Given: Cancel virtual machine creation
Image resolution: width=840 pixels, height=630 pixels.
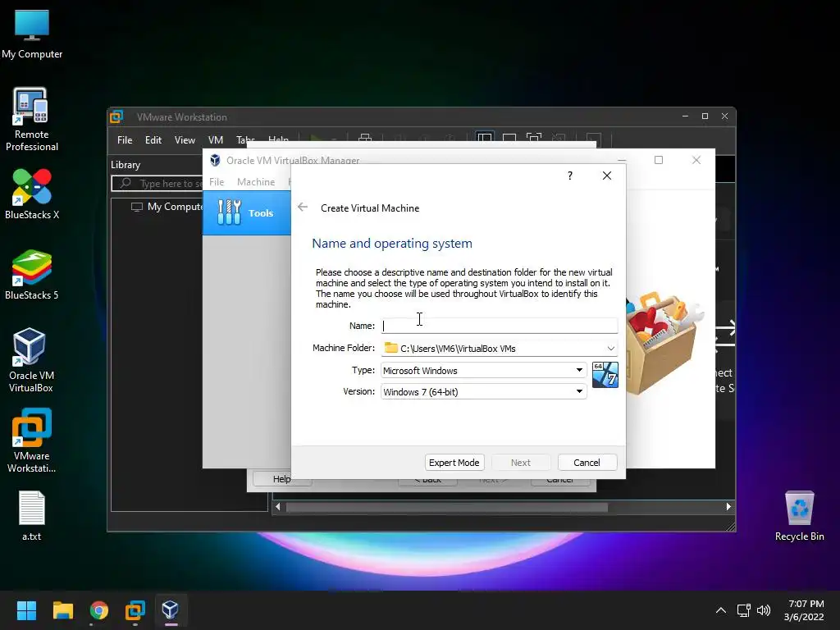Looking at the screenshot, I should coord(587,463).
